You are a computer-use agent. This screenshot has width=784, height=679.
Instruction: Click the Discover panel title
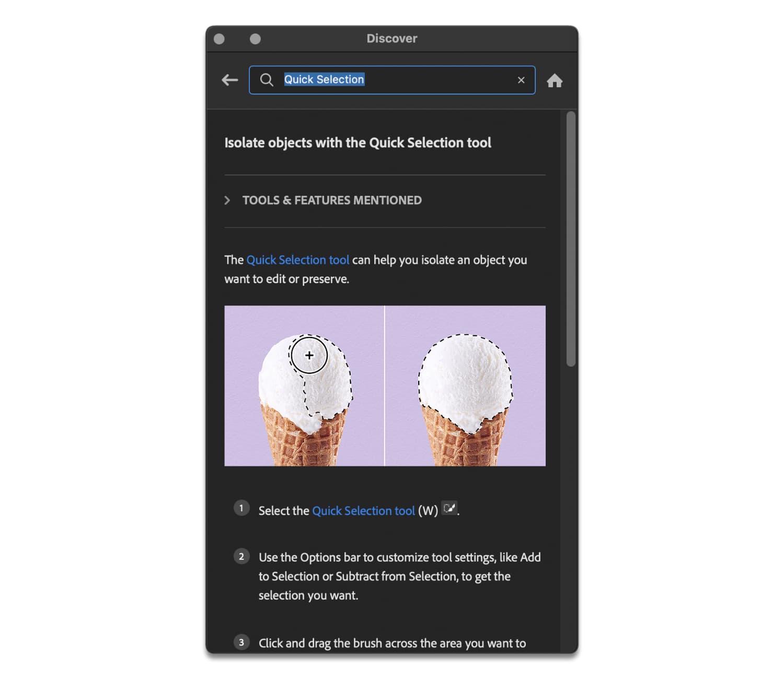tap(392, 39)
